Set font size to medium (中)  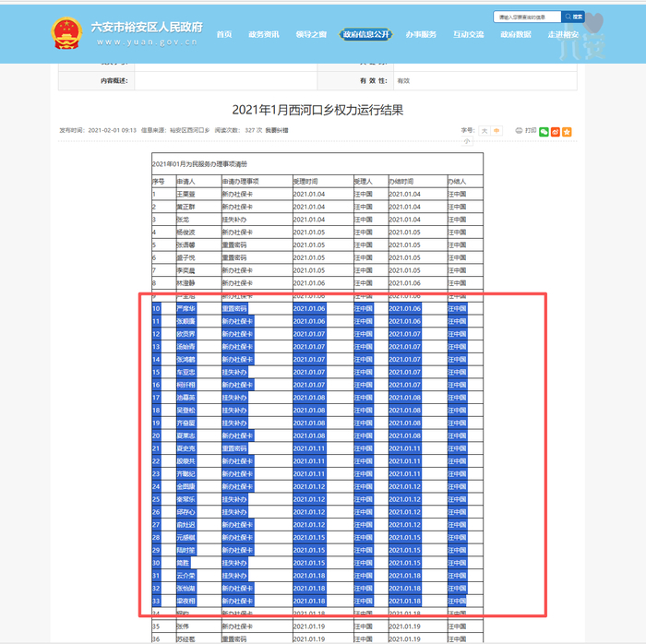496,131
